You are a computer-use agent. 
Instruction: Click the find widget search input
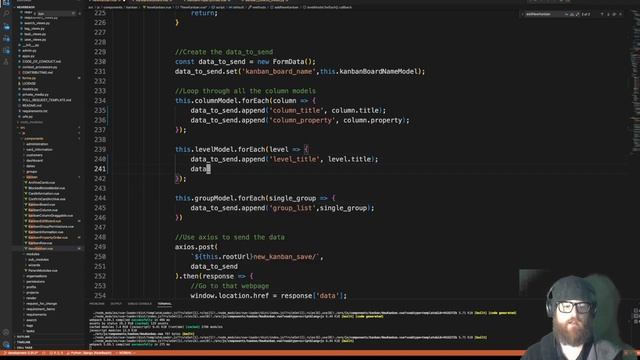pos(544,14)
